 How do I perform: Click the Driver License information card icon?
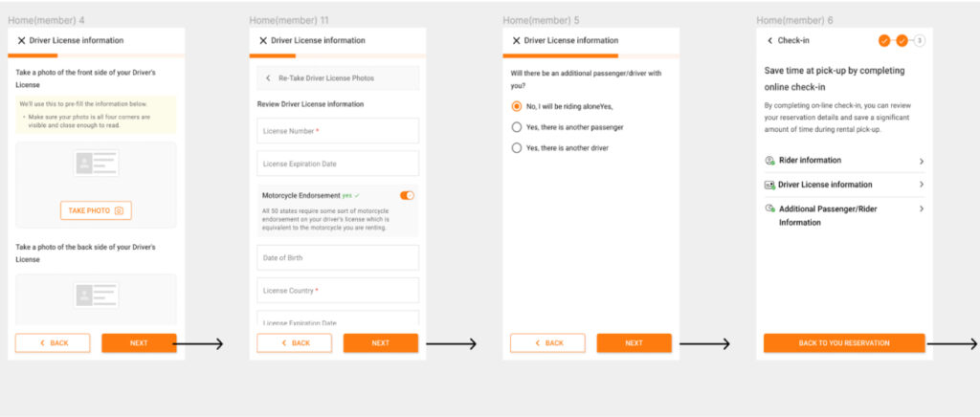click(769, 185)
